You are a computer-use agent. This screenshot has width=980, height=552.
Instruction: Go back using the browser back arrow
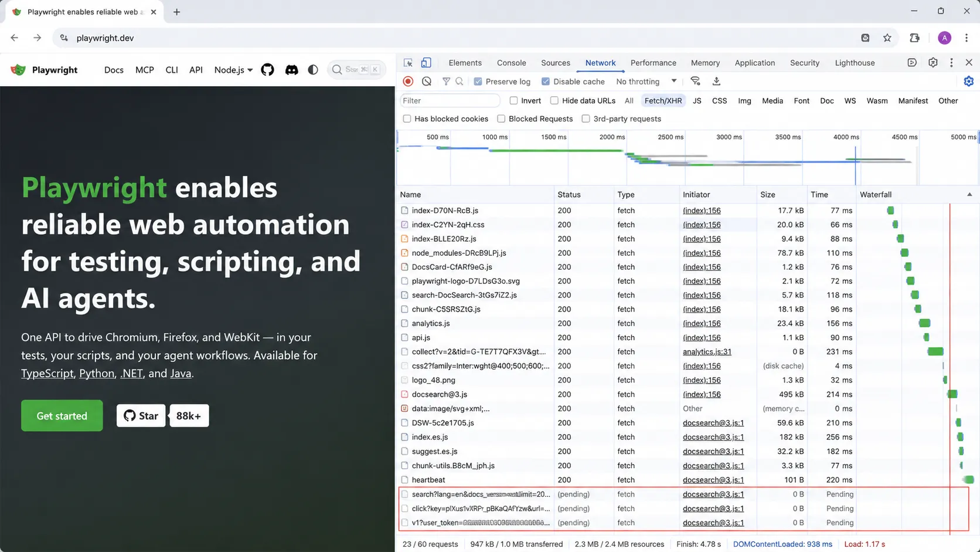click(x=15, y=38)
